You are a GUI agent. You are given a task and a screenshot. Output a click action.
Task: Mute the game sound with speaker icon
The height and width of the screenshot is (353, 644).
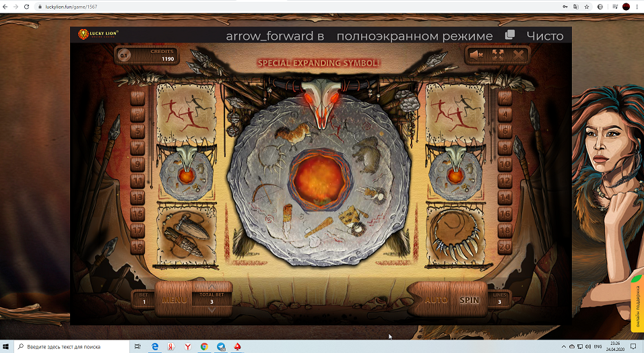click(x=476, y=55)
